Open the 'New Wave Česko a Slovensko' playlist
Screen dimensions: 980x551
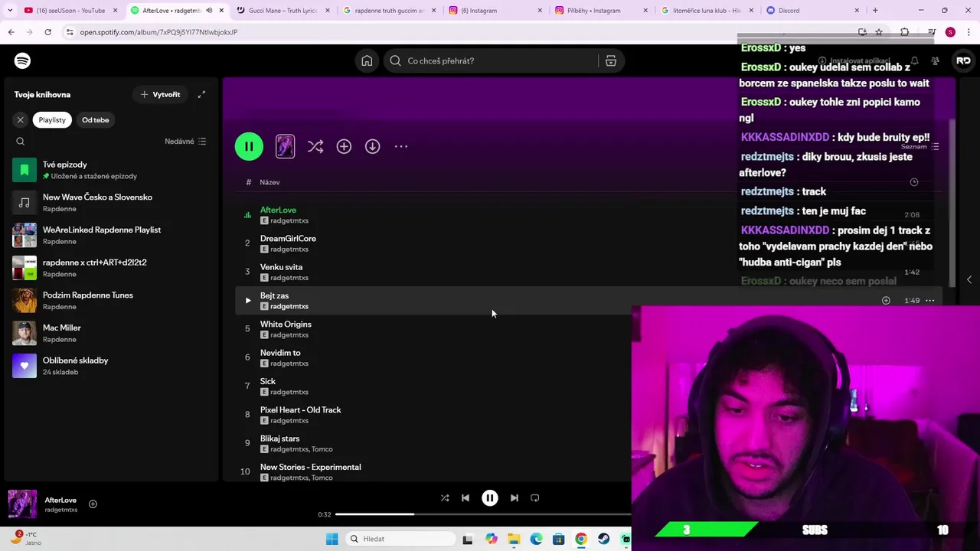pos(111,203)
